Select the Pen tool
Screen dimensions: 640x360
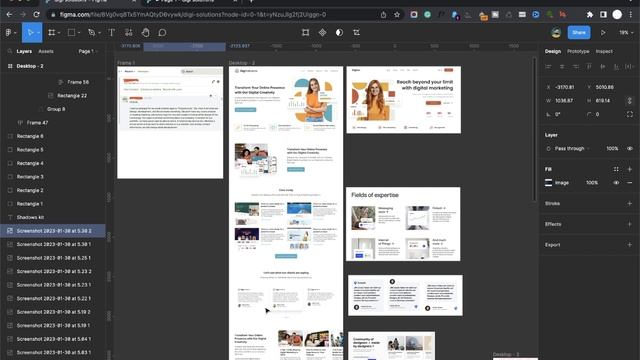point(91,32)
